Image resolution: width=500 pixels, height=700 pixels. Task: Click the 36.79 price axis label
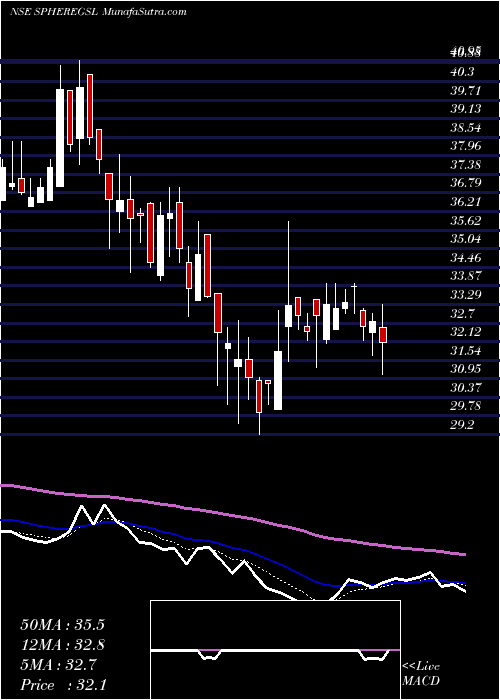click(x=465, y=183)
